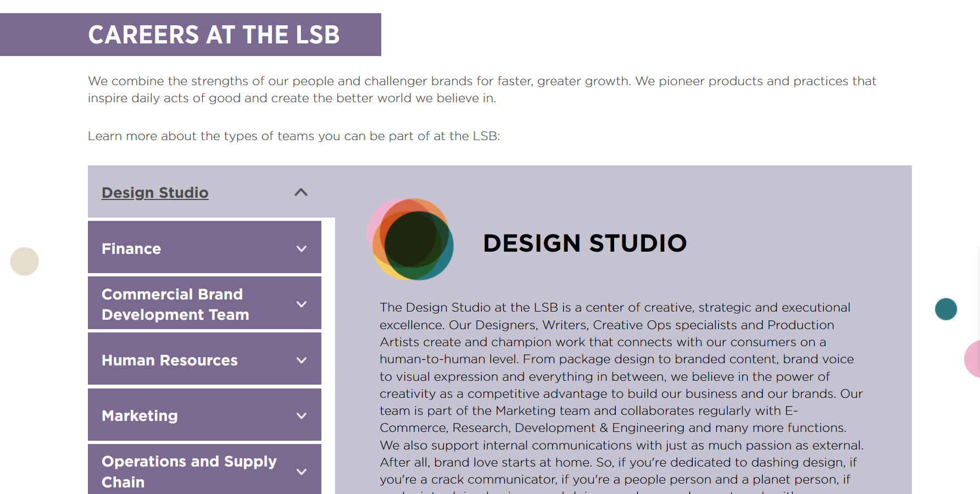Expand Operations and Supply Chain chevron
Image resolution: width=980 pixels, height=494 pixels.
(301, 471)
